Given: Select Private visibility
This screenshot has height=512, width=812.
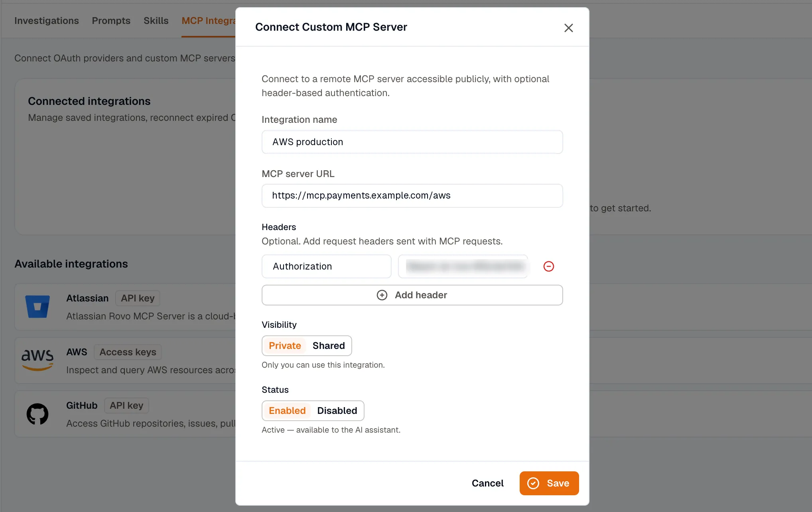Looking at the screenshot, I should [x=285, y=346].
